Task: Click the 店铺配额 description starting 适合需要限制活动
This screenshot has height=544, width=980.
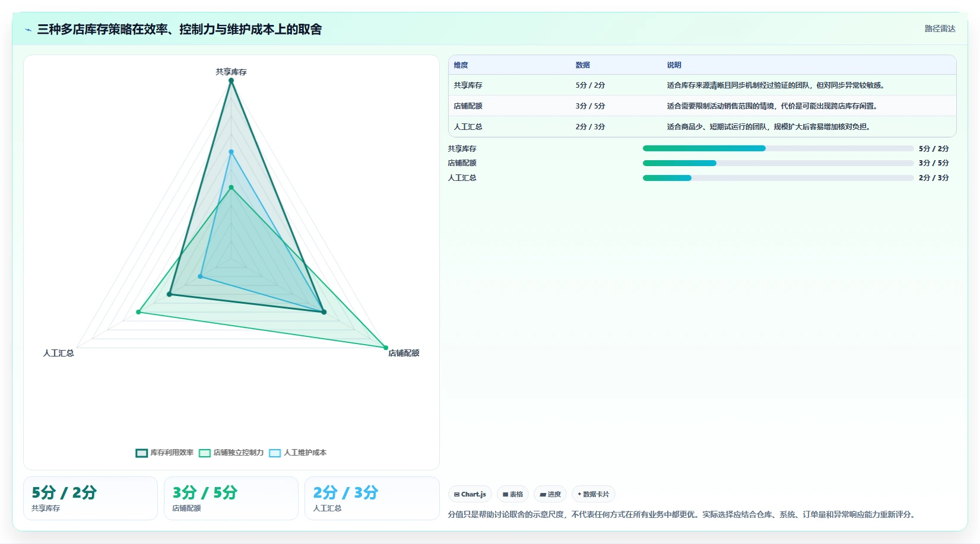Action: [773, 106]
